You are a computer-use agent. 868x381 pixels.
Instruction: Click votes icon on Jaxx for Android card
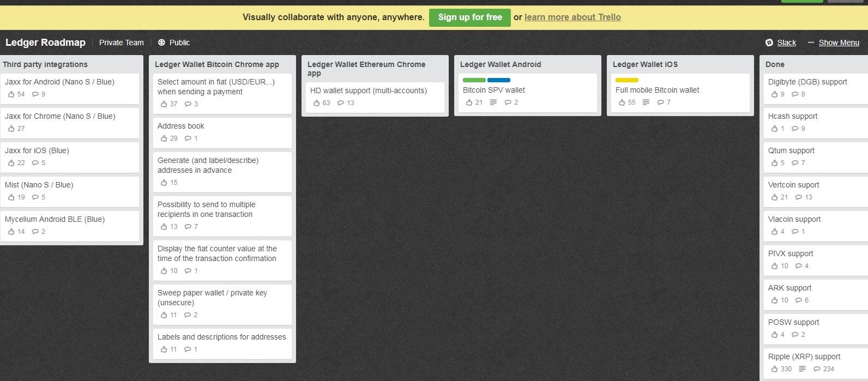[11, 94]
